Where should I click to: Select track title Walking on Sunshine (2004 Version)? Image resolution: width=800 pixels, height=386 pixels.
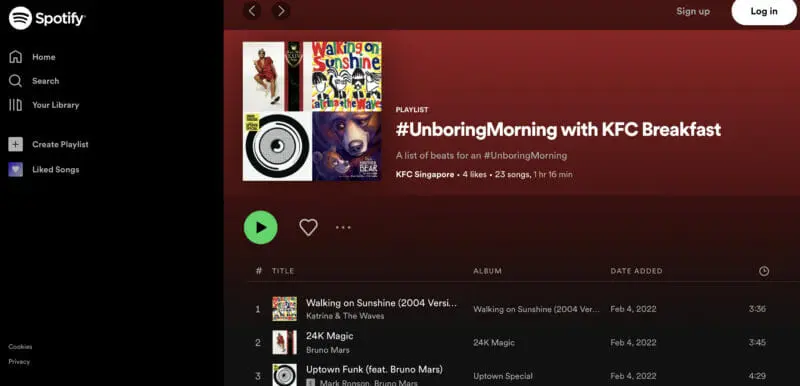382,303
